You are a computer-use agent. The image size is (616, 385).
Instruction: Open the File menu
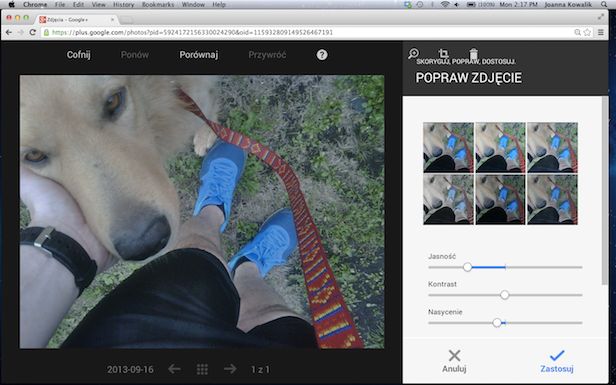60,4
